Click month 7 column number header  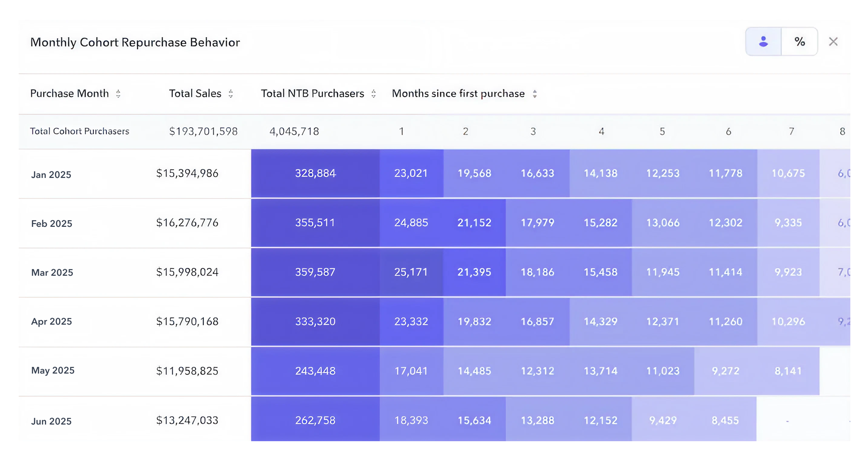[x=791, y=131]
